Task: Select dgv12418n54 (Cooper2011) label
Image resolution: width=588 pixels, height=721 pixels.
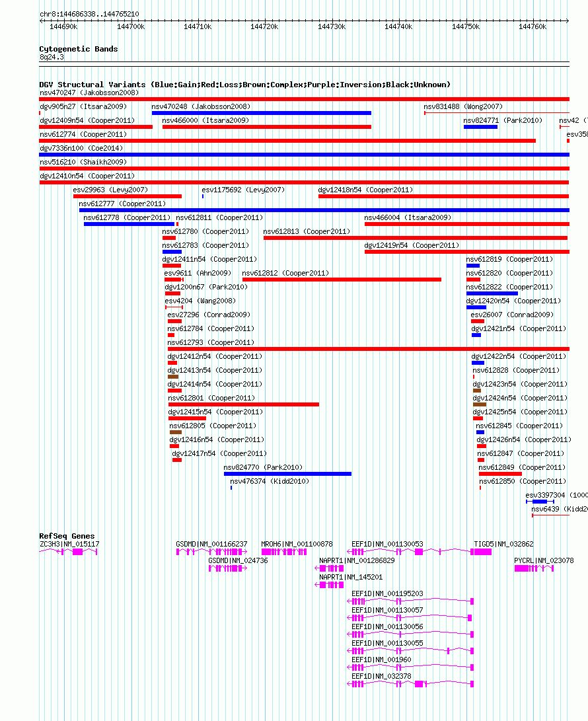Action: (365, 190)
